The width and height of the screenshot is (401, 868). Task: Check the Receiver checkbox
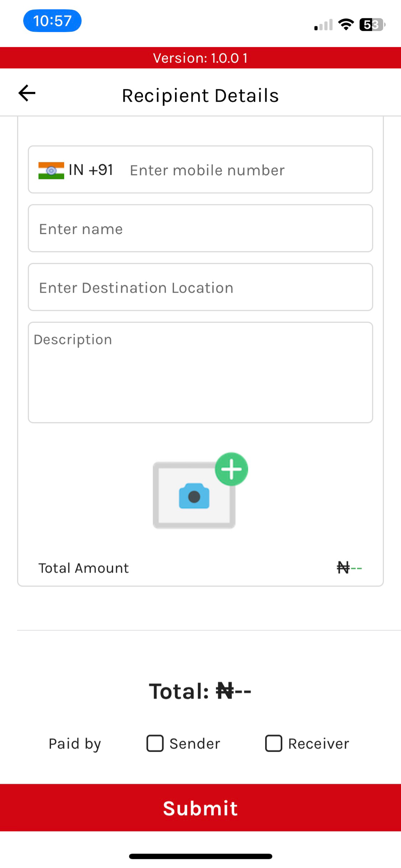(274, 743)
